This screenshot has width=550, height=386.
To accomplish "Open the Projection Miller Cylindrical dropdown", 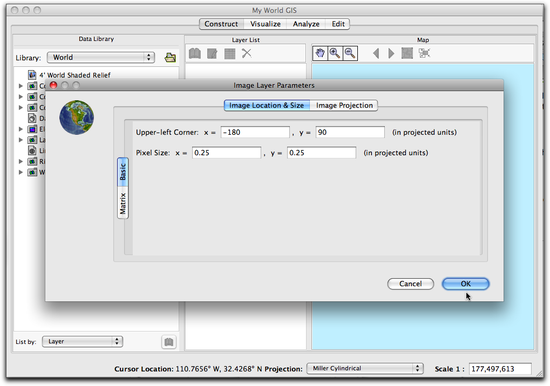I will (365, 368).
